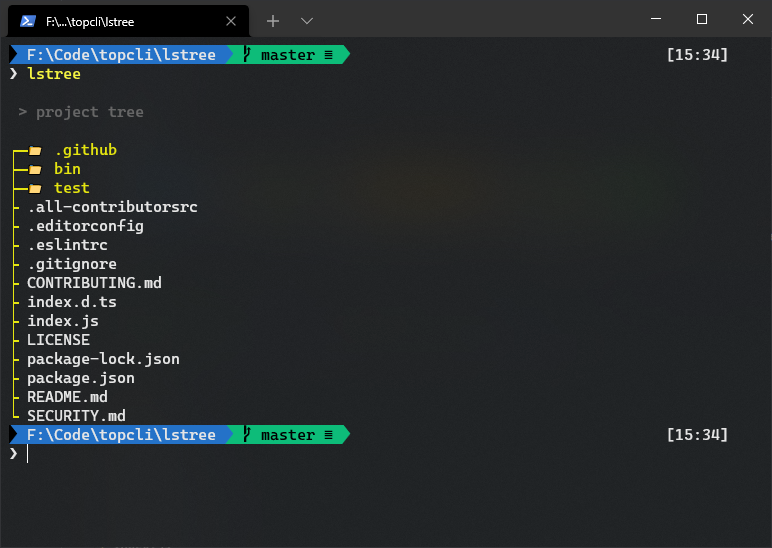The image size is (772, 548).
Task: Maximize the terminal window
Action: [x=702, y=19]
